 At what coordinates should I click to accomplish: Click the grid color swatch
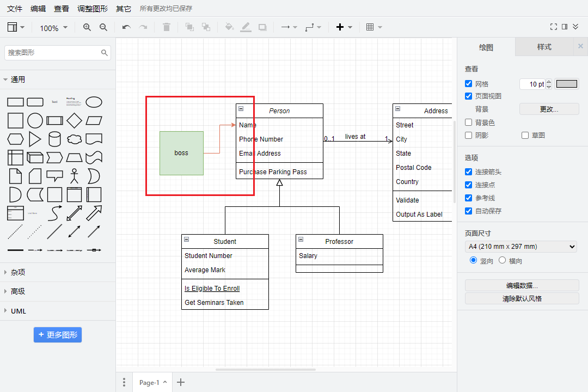point(566,84)
